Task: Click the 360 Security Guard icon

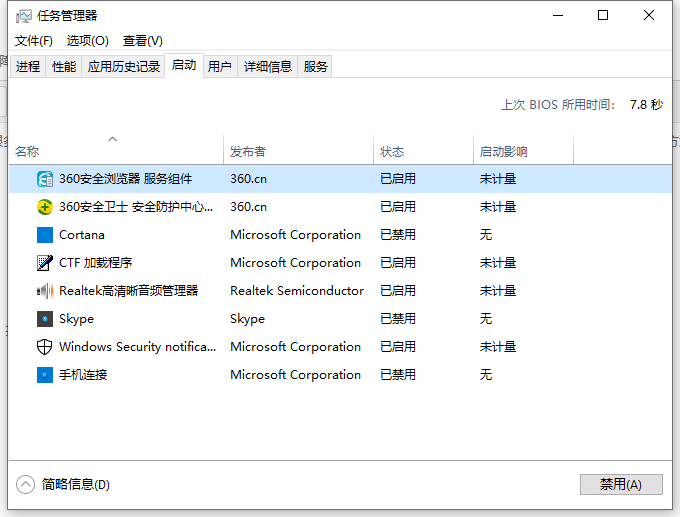Action: [x=44, y=207]
